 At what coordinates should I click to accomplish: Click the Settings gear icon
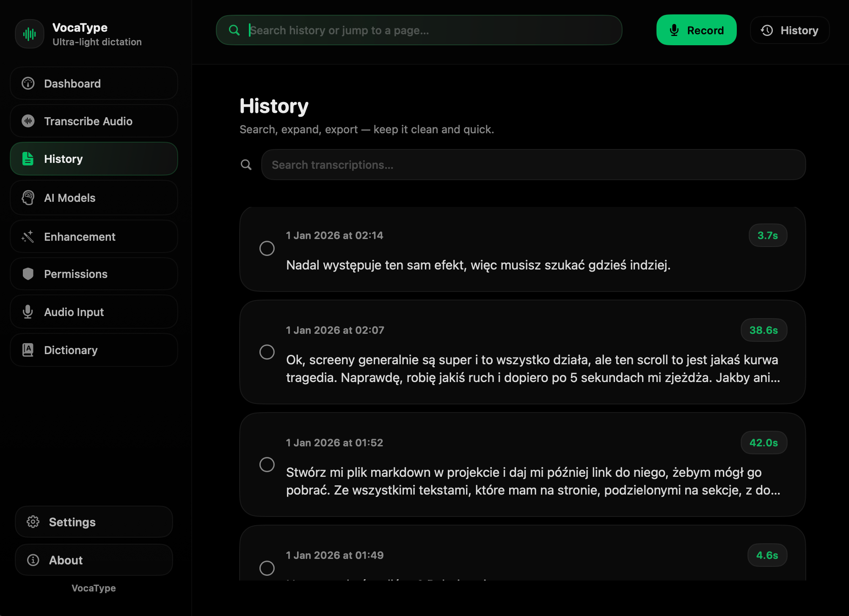(x=33, y=522)
